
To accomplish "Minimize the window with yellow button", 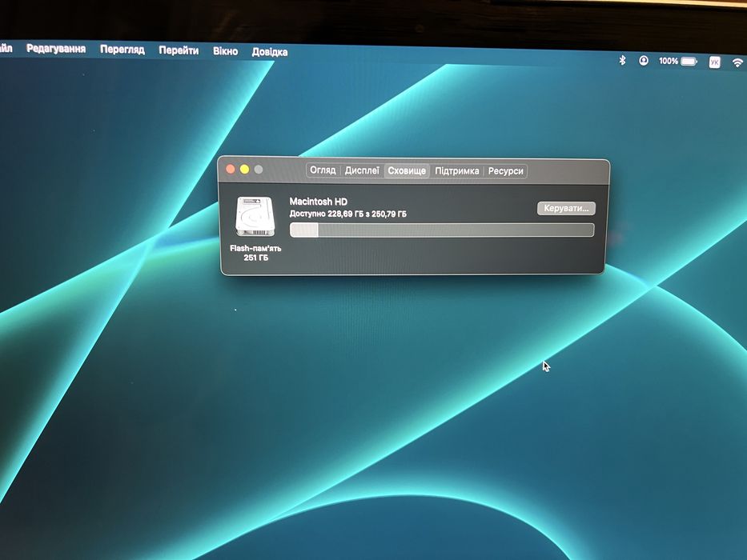I will point(244,169).
